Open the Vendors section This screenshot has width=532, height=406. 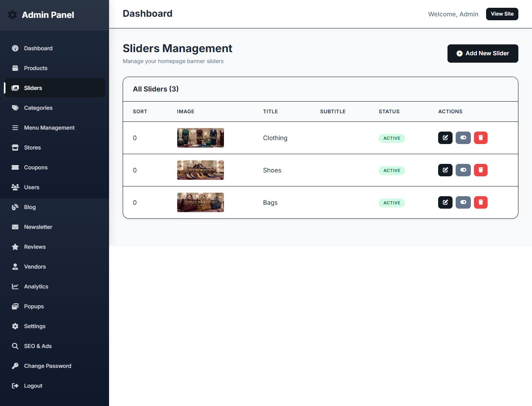coord(55,267)
